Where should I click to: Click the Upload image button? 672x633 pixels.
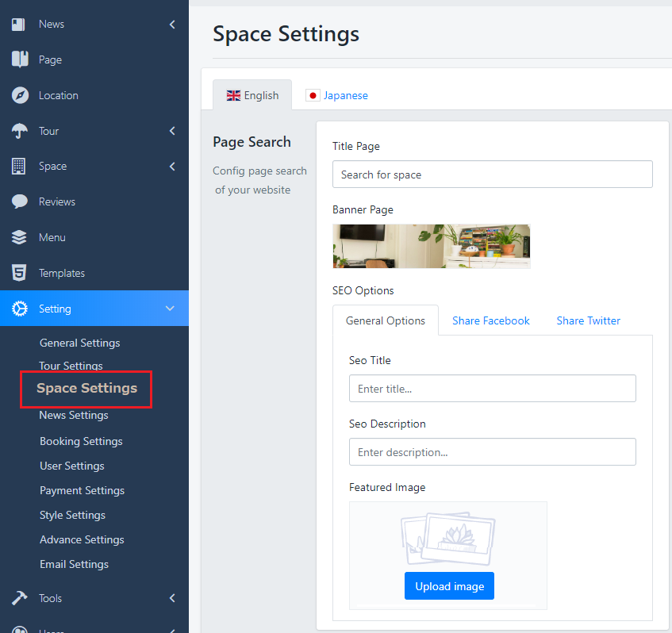449,586
